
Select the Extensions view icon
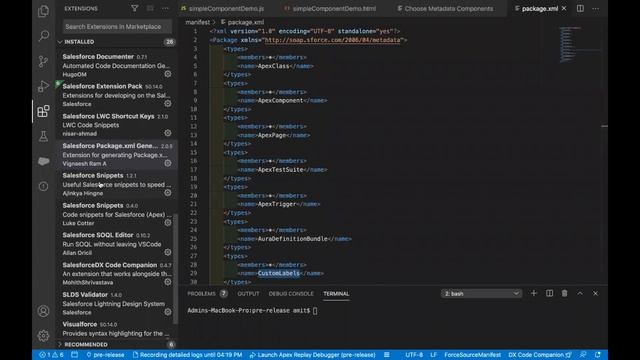(43, 111)
